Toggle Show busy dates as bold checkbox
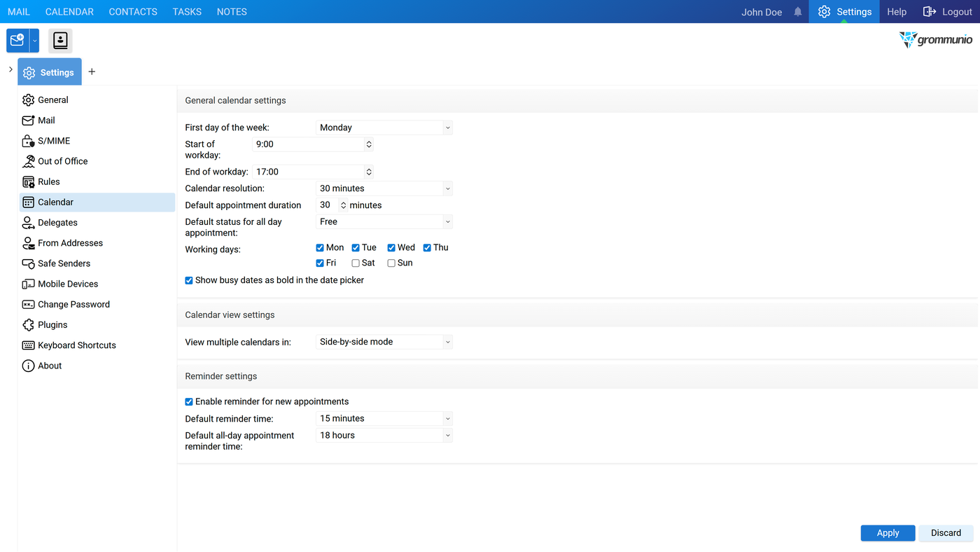The image size is (980, 552). (x=189, y=280)
